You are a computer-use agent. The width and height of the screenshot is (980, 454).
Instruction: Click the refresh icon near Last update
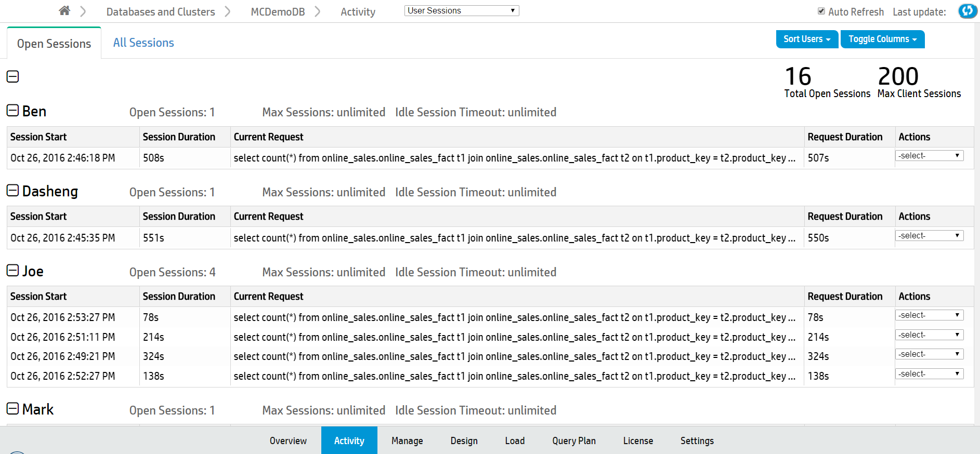[x=967, y=11]
